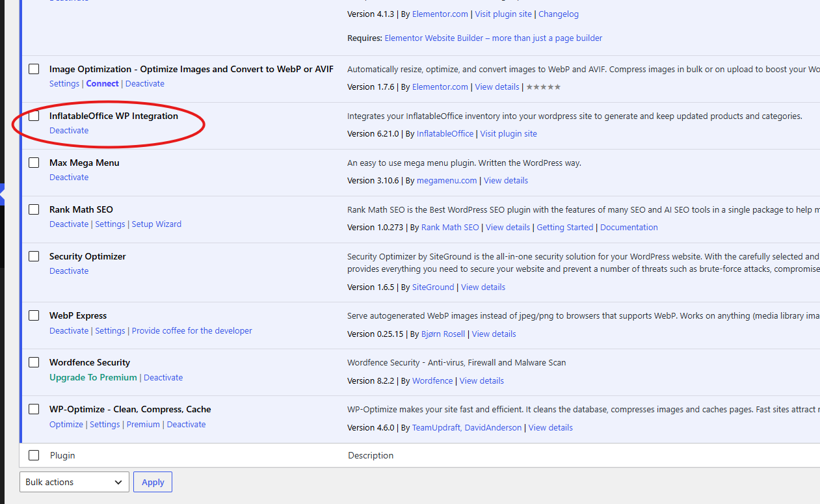This screenshot has height=504, width=820.
Task: View details for Image Optimization
Action: coord(497,86)
